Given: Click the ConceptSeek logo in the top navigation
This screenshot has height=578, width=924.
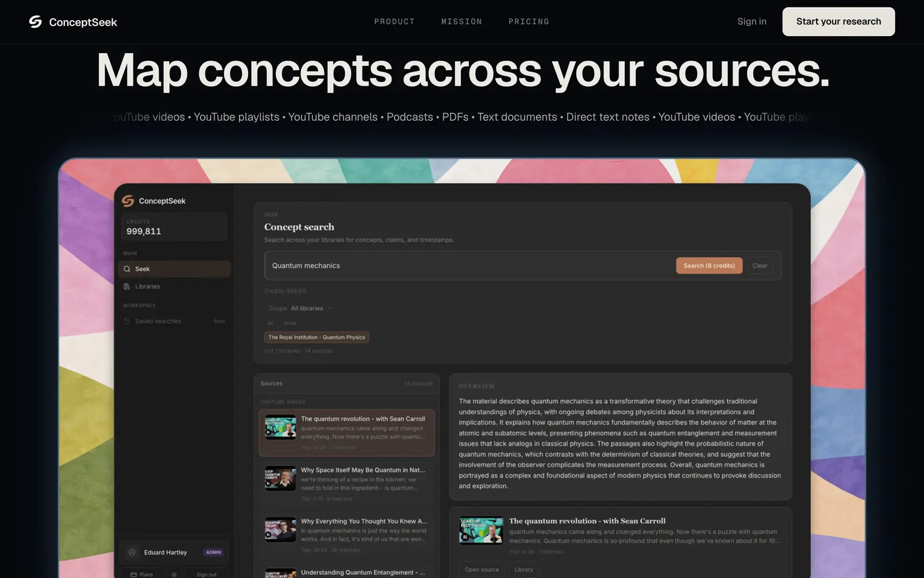Looking at the screenshot, I should 73,22.
